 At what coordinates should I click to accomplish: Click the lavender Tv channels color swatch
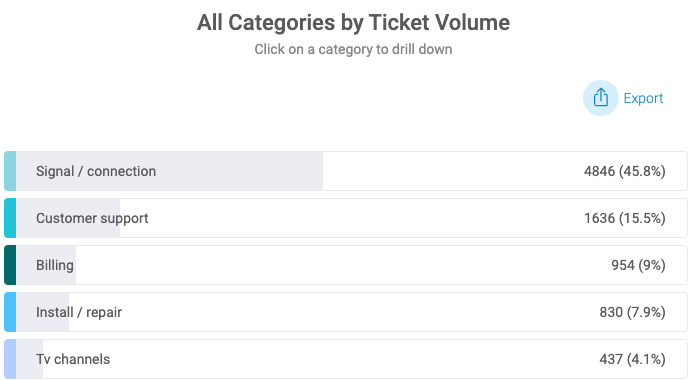(x=10, y=359)
